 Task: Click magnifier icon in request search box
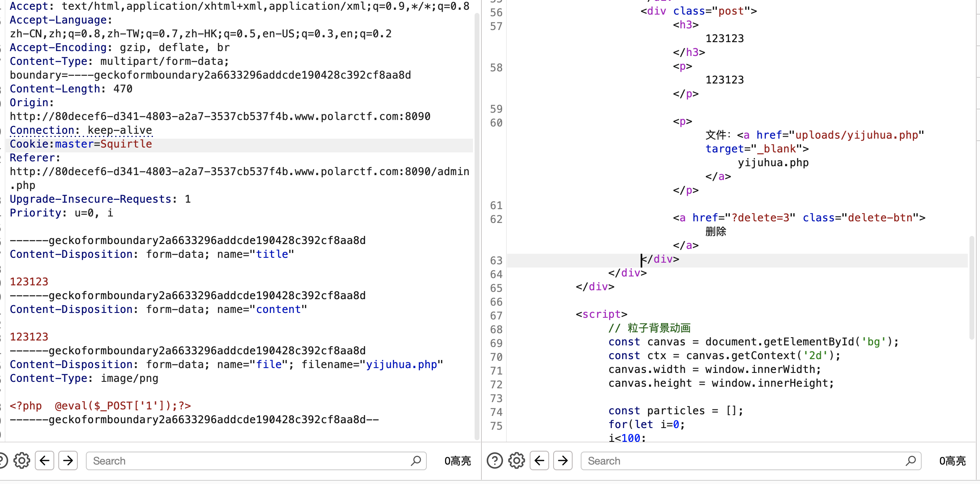pos(416,461)
